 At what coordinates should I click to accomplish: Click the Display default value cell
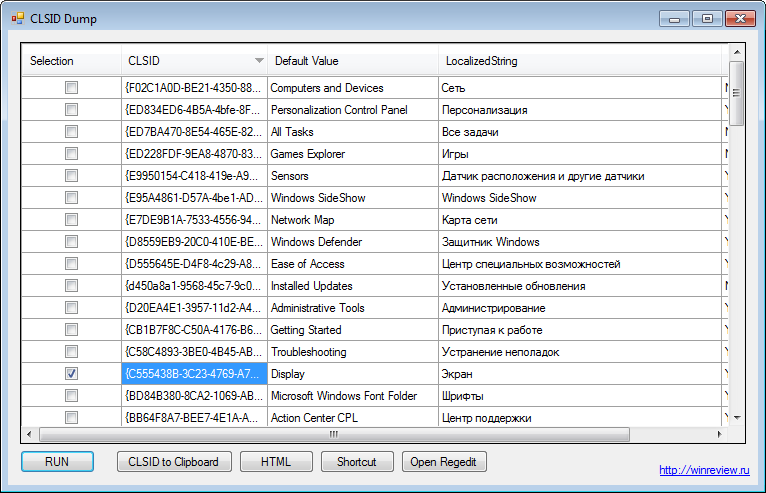[353, 374]
